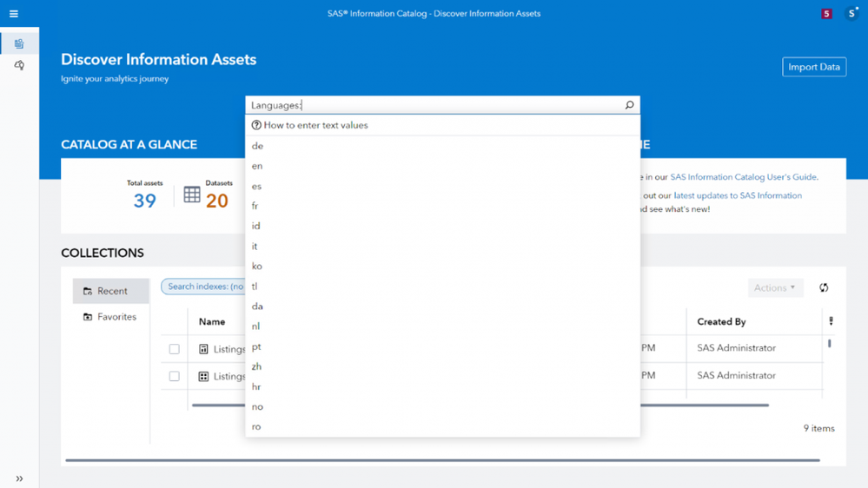Choose 'zh' from the suggestions list
This screenshot has width=868, height=488.
[x=443, y=366]
